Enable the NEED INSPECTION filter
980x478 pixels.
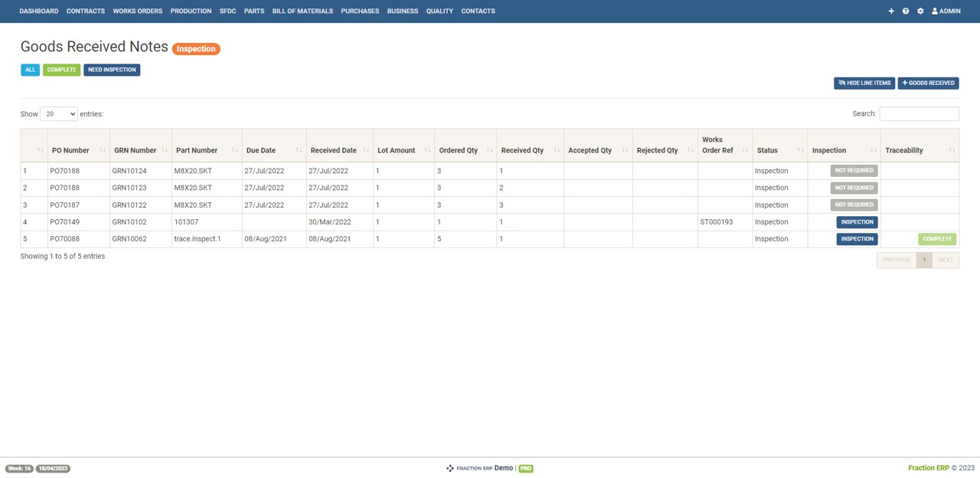112,70
